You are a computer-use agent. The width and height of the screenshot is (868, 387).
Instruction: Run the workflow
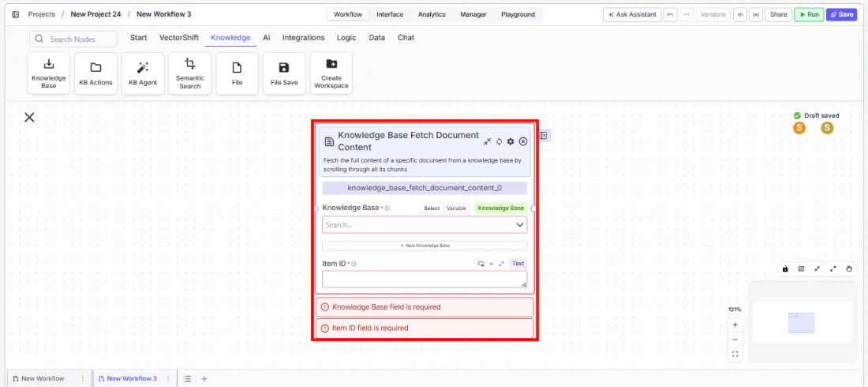pyautogui.click(x=809, y=14)
